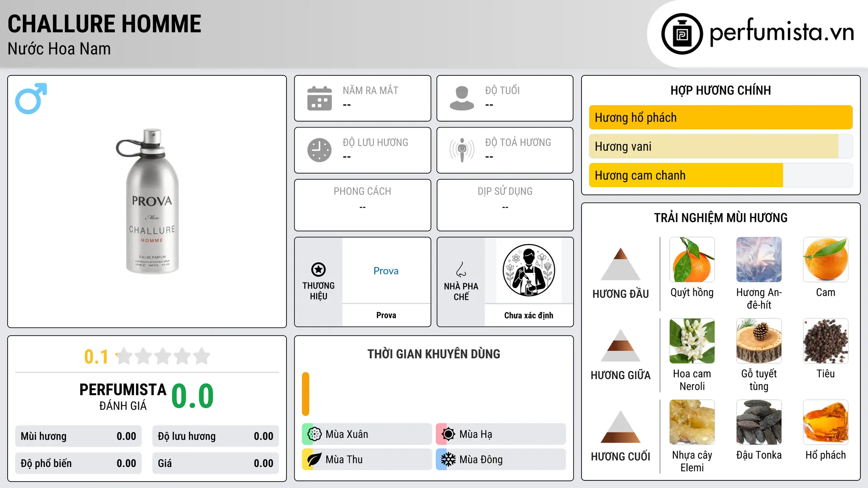Click the HỢP HƯƠNG CHÍNH heading
The width and height of the screenshot is (868, 488).
click(x=721, y=90)
